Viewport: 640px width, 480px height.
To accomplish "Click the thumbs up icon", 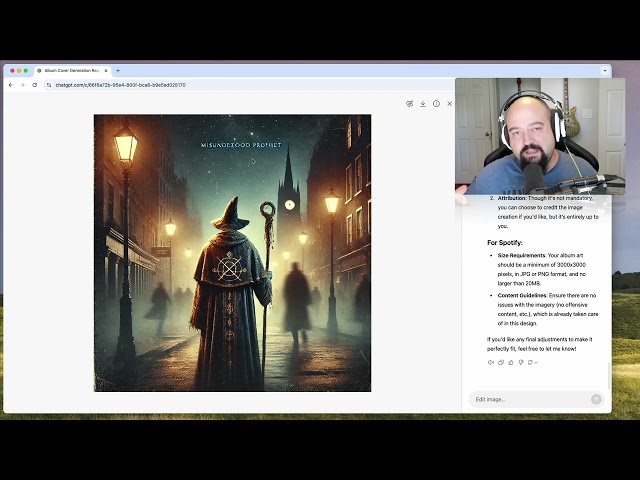I will (x=511, y=362).
